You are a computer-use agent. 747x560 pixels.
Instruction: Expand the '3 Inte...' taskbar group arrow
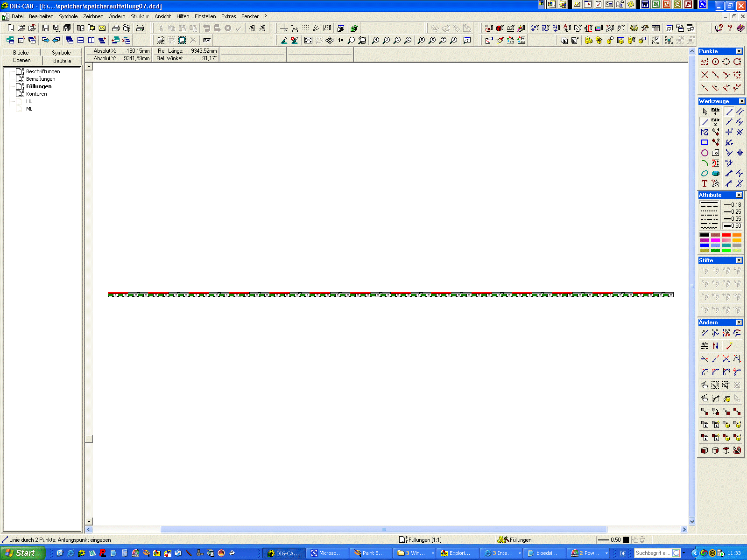(520, 553)
